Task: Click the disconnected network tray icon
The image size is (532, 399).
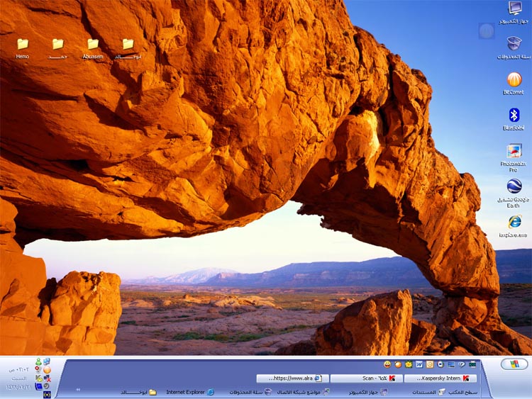Action: pos(47,378)
